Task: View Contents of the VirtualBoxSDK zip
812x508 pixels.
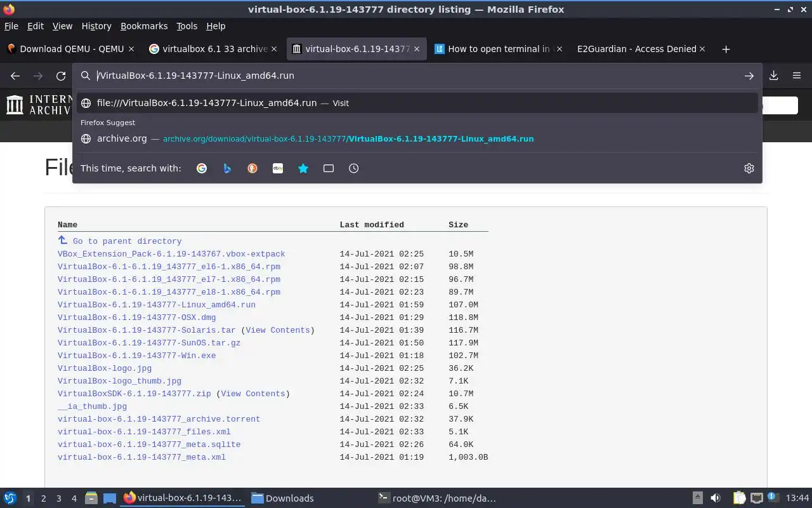Action: pyautogui.click(x=253, y=394)
